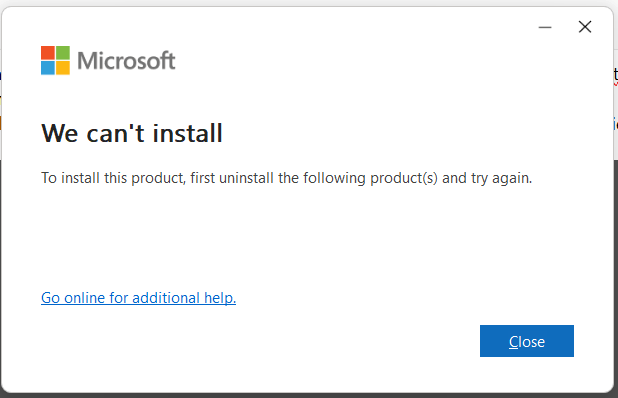This screenshot has width=618, height=398.
Task: Click the empty product list area below message
Action: [307, 236]
